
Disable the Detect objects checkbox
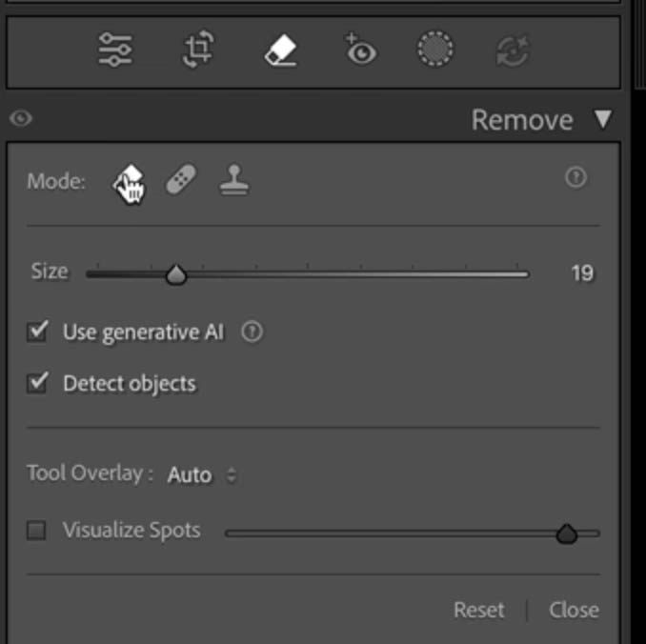tap(38, 383)
